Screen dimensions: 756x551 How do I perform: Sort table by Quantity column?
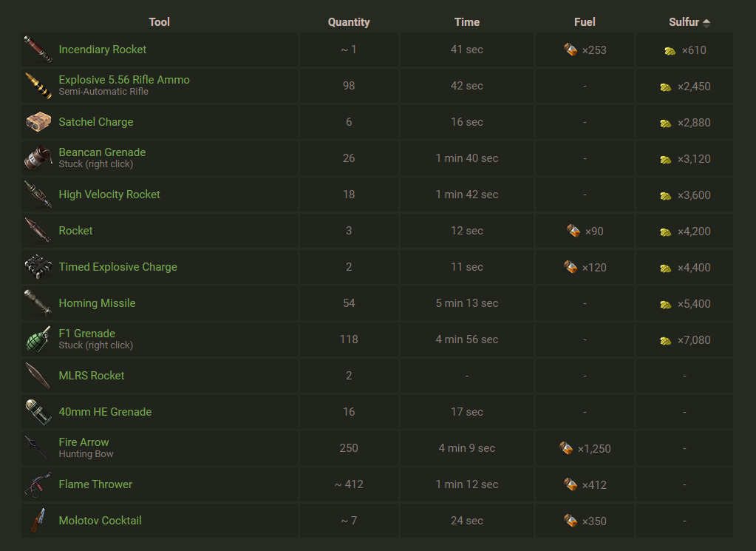tap(349, 22)
